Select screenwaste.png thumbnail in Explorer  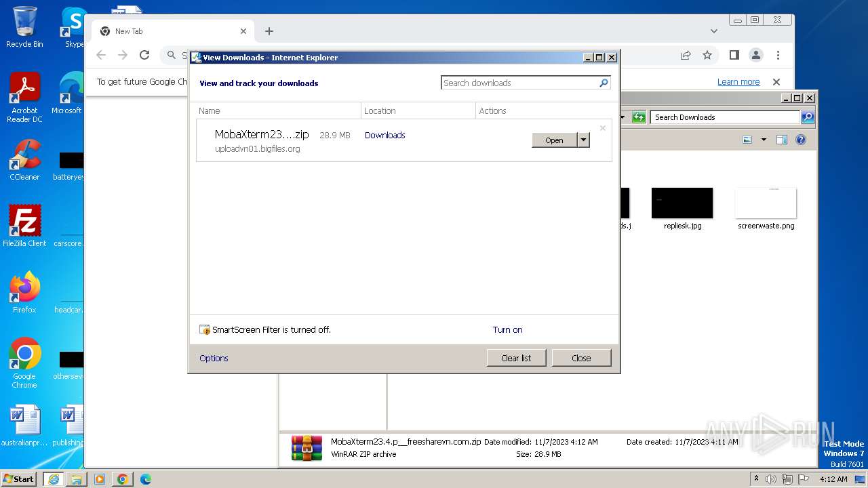766,209
